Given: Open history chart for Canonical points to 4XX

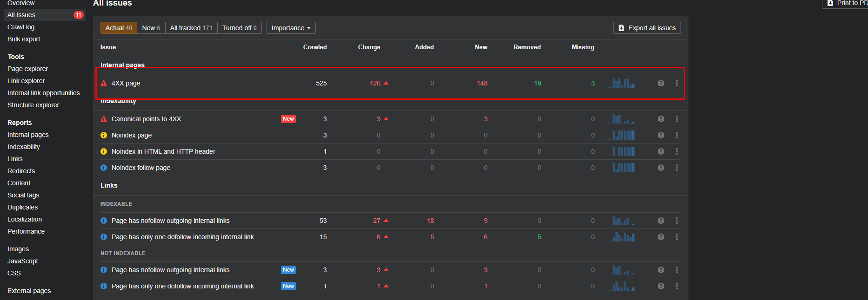Looking at the screenshot, I should point(621,119).
